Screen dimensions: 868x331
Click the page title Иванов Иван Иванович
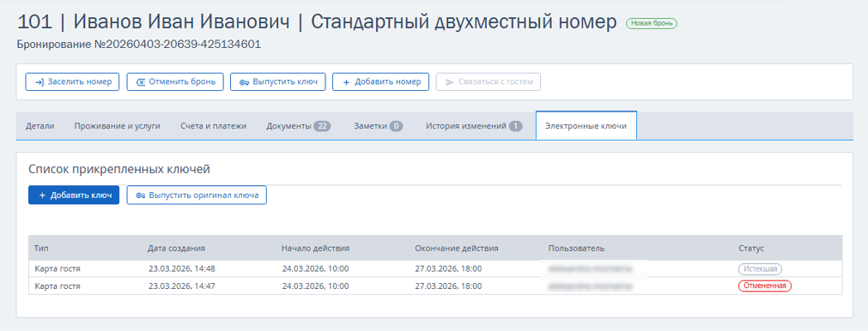(181, 22)
